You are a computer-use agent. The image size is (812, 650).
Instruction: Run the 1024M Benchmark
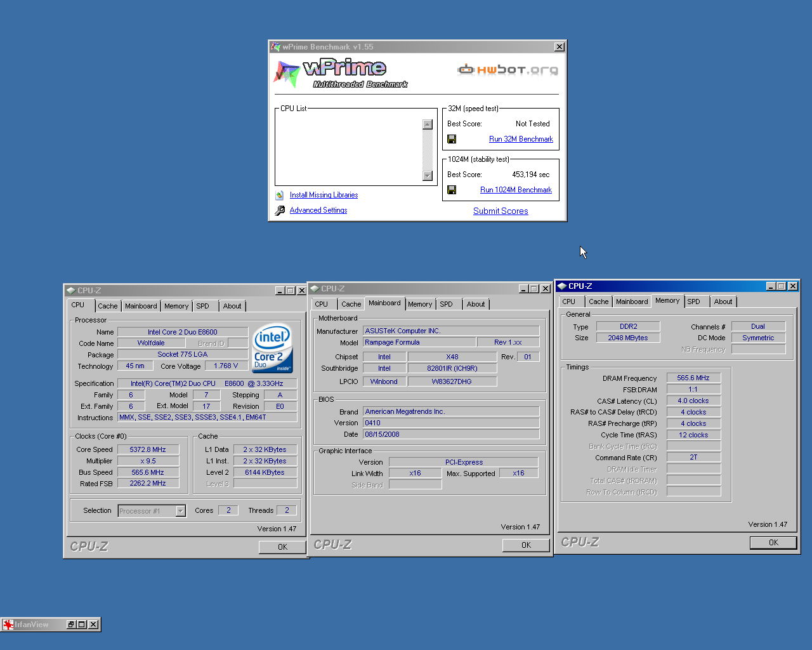pyautogui.click(x=516, y=190)
